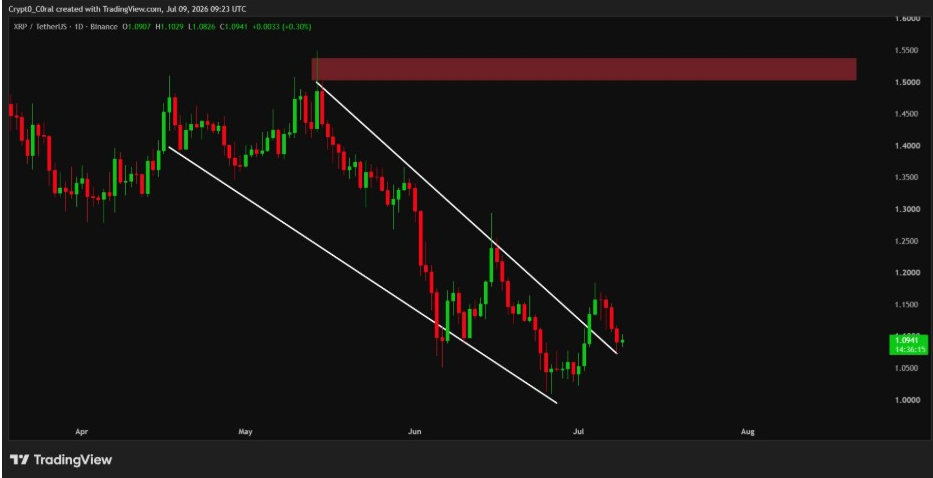Select the lower white descending trendline

(363, 275)
